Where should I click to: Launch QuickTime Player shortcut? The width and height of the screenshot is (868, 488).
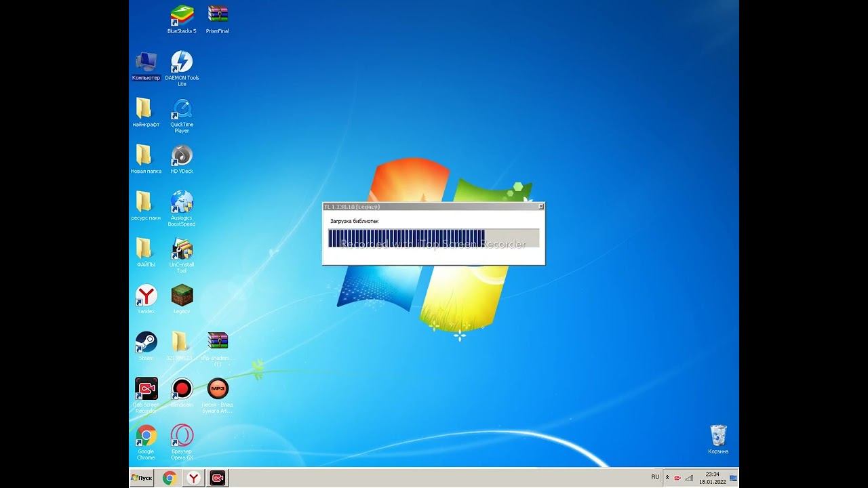point(182,115)
